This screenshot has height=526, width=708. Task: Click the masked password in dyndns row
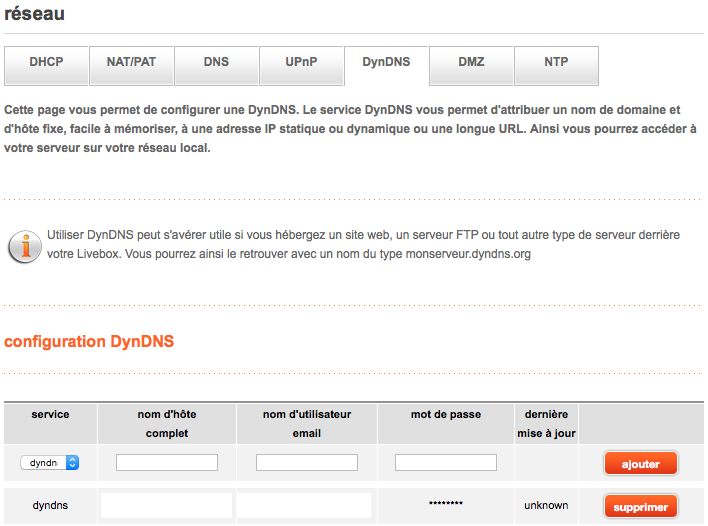pos(446,503)
